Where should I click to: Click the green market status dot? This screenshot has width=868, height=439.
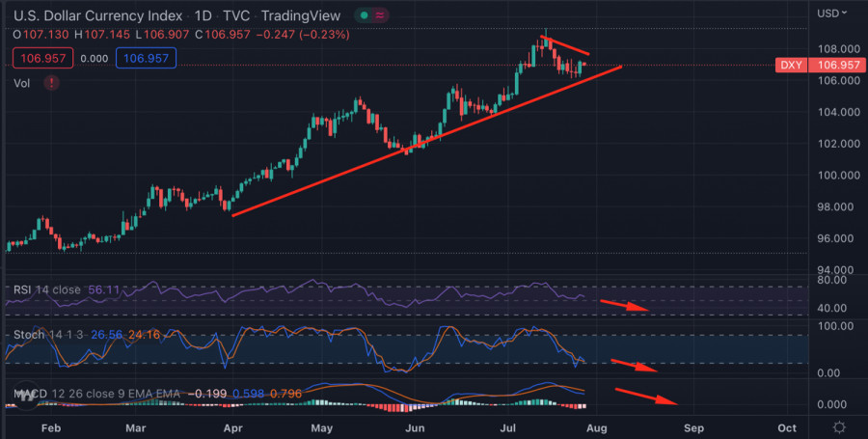tap(364, 15)
